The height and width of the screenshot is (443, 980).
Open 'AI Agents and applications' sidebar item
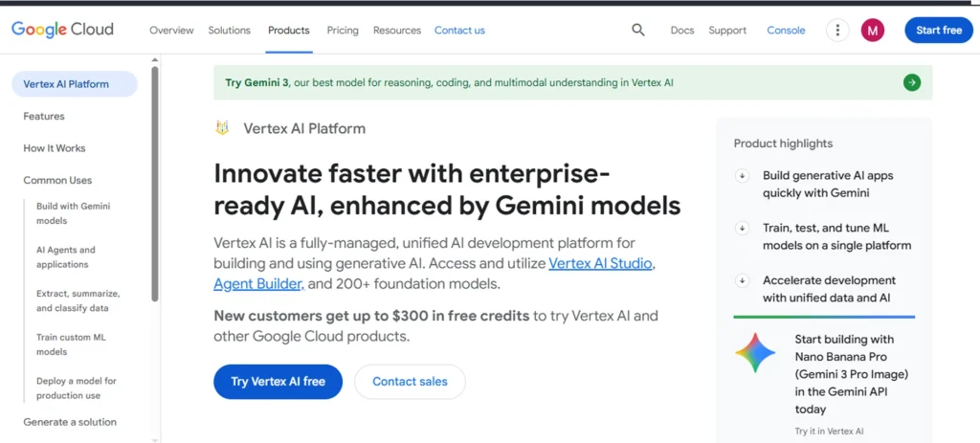pyautogui.click(x=66, y=256)
